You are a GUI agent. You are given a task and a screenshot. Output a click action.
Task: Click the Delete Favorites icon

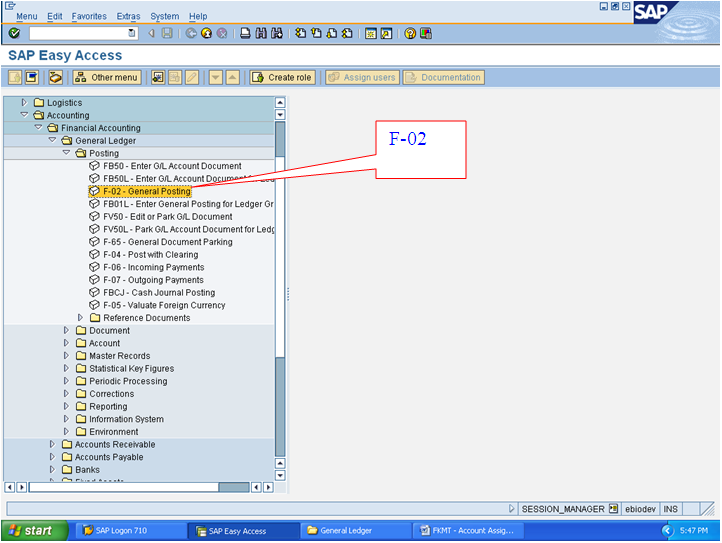(x=175, y=77)
